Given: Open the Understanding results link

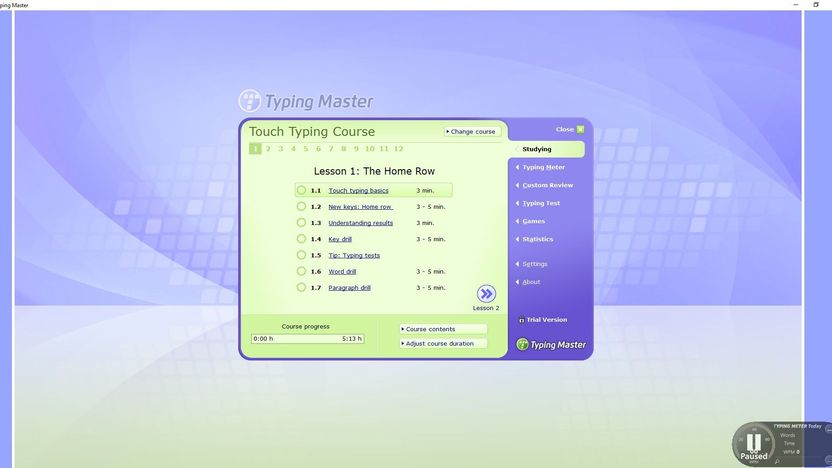Looking at the screenshot, I should (360, 223).
